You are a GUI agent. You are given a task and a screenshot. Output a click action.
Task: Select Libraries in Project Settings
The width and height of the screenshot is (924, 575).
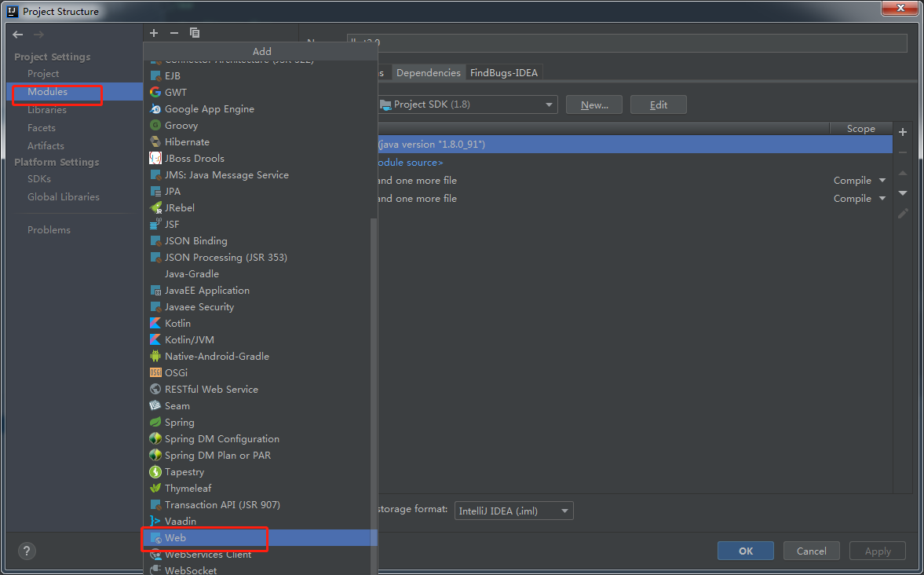pos(46,110)
